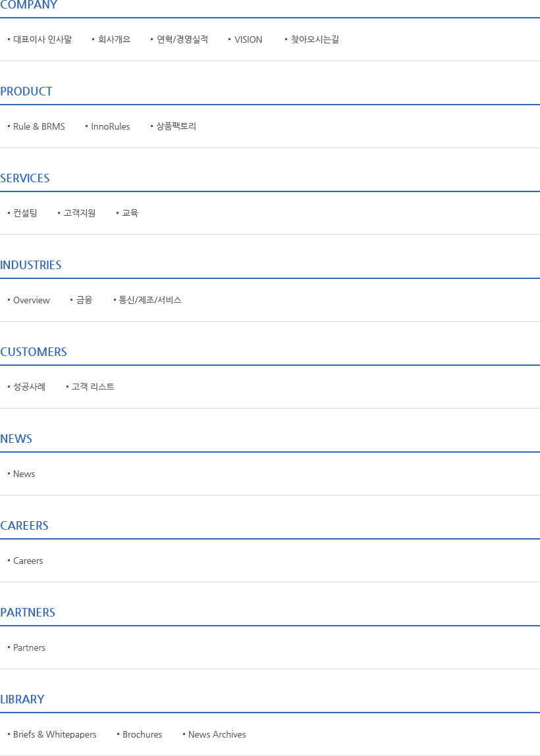Open the 교육 services link

point(130,213)
